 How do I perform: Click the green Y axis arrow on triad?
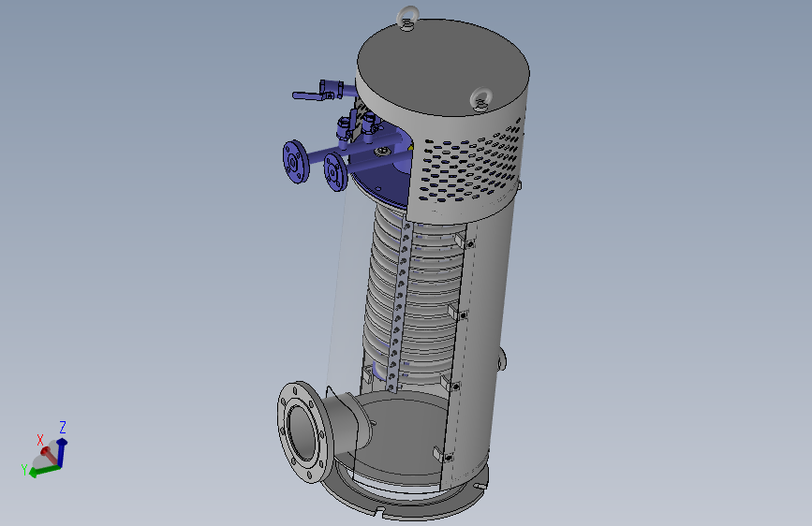43,471
